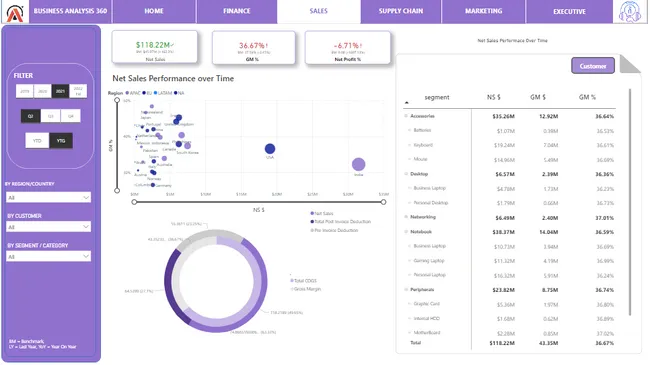Select the Q3 quarter filter
The width and height of the screenshot is (650, 365).
(51, 116)
